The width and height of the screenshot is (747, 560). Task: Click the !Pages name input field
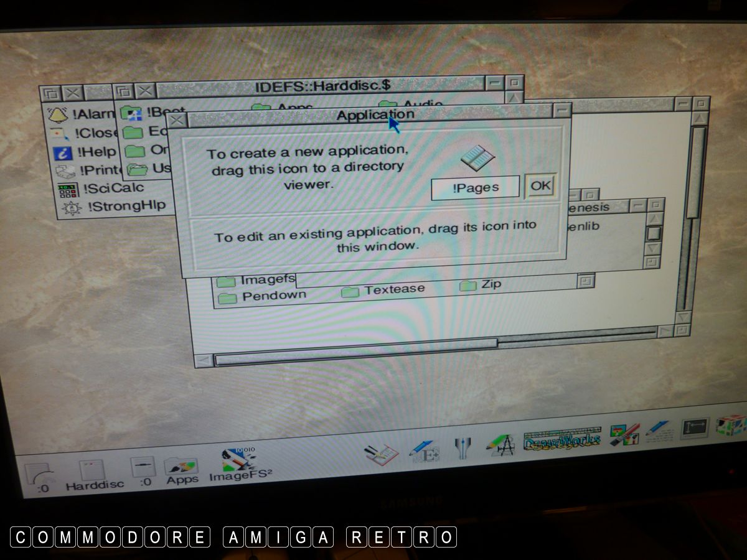[x=475, y=189]
